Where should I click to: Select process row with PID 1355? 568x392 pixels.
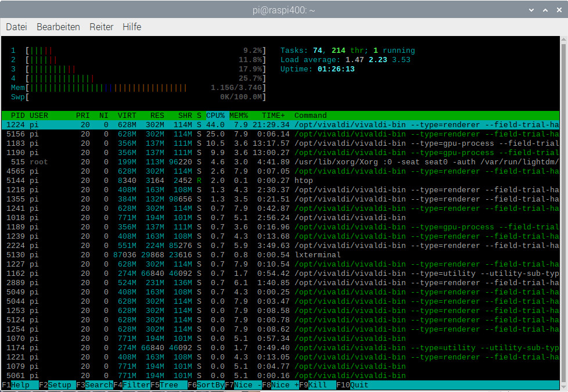(x=281, y=199)
